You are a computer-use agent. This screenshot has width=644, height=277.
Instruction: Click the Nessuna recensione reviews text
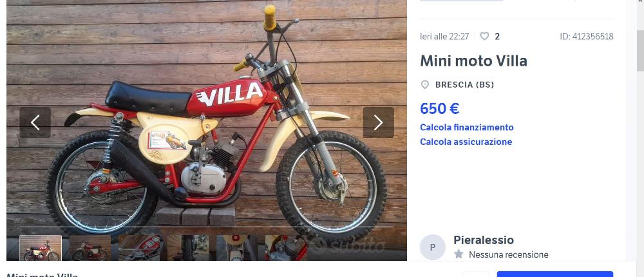509,255
